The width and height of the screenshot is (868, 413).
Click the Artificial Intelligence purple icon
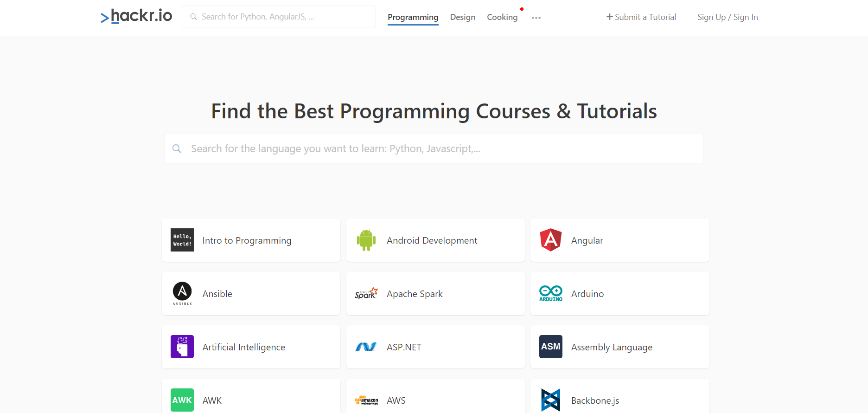coord(182,347)
